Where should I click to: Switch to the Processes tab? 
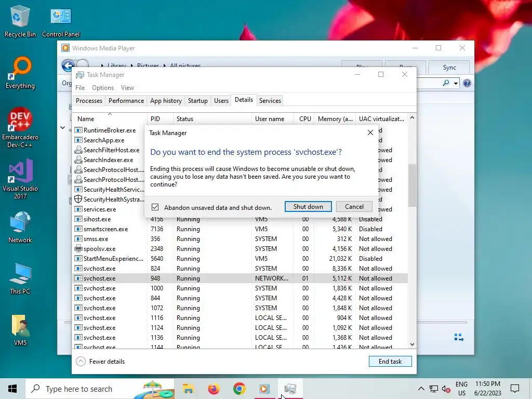pyautogui.click(x=89, y=100)
